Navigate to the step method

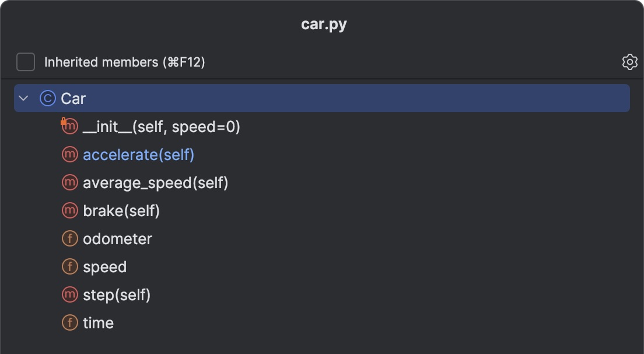tap(117, 294)
